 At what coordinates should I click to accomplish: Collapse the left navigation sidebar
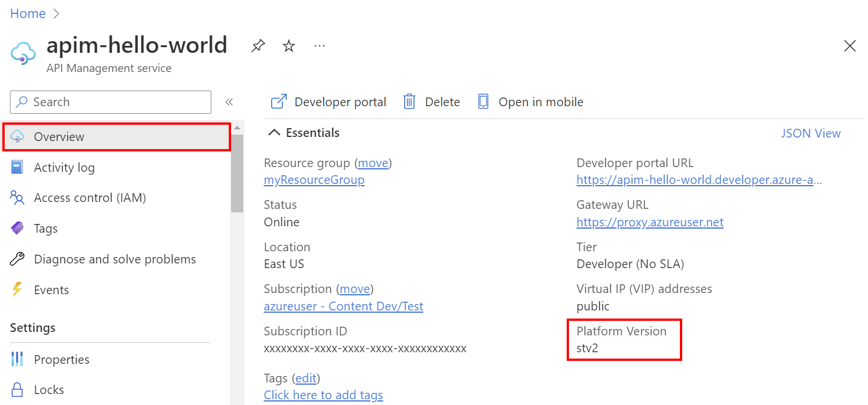pyautogui.click(x=229, y=102)
